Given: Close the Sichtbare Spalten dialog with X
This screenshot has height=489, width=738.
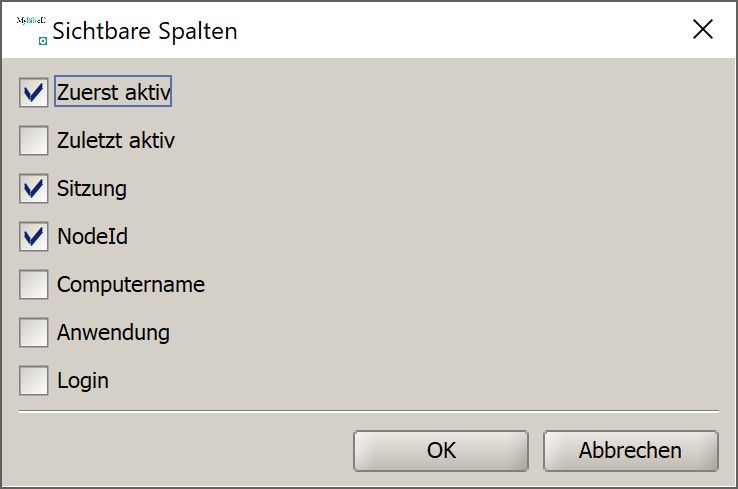Looking at the screenshot, I should 703,29.
